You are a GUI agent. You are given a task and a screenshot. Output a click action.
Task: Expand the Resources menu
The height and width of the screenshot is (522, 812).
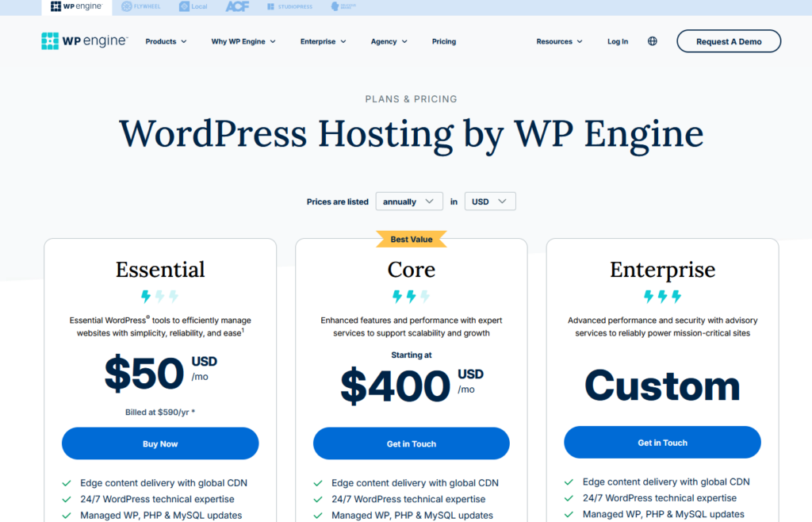coord(559,41)
